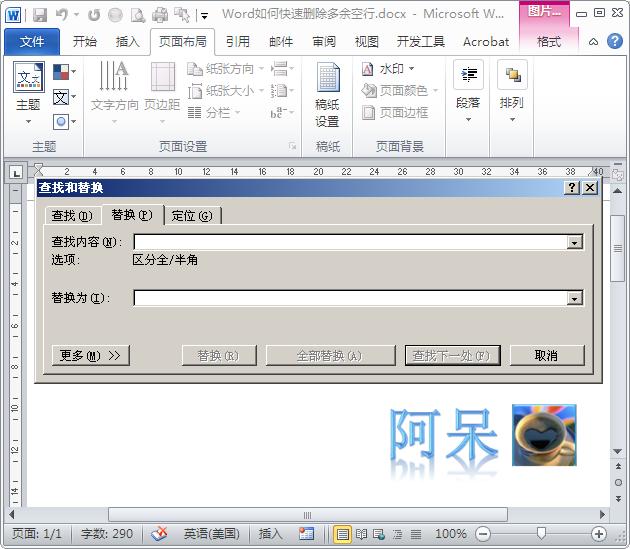The width and height of the screenshot is (630, 549).
Task: Click the Save icon in quick access toolbar
Action: [x=40, y=15]
